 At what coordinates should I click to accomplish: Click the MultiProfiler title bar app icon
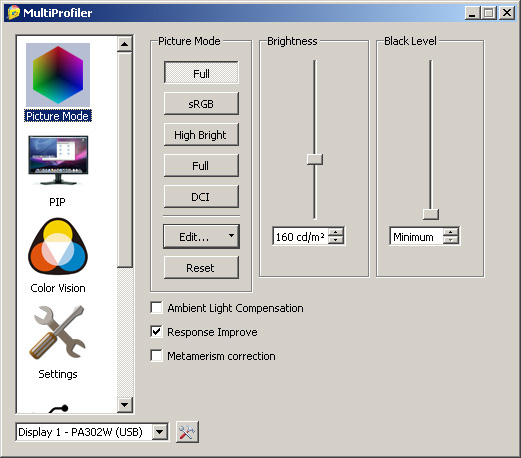pyautogui.click(x=14, y=13)
